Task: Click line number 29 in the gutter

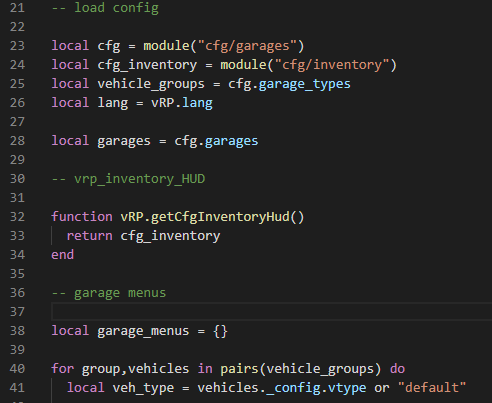Action: [17, 160]
